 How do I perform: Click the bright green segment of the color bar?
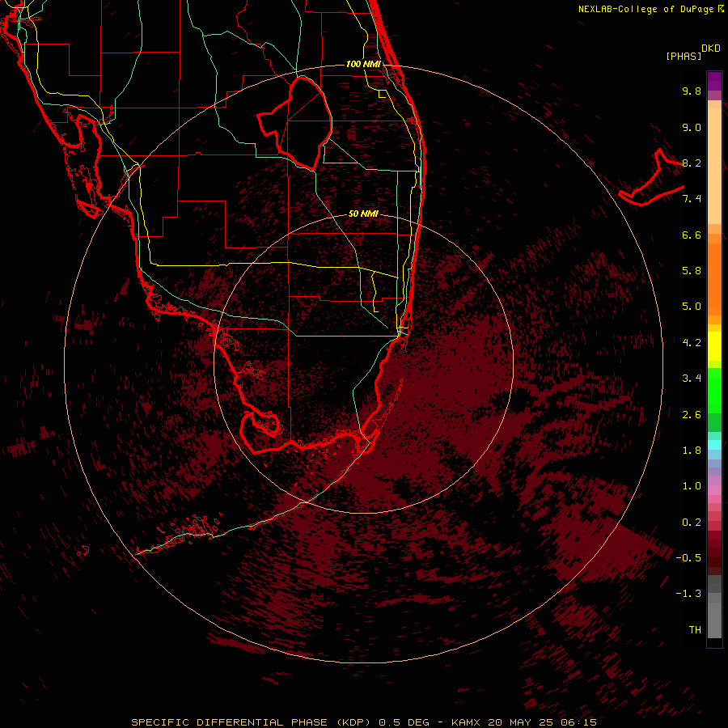pyautogui.click(x=714, y=391)
